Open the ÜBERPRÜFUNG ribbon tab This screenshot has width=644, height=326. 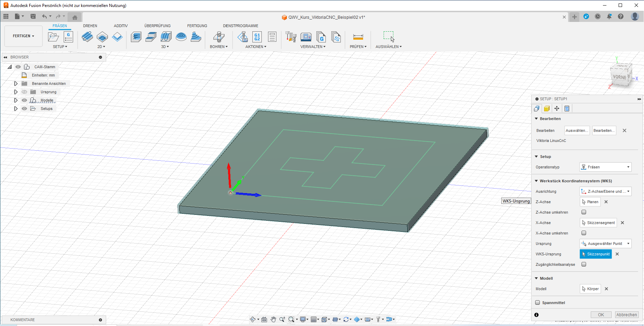(157, 26)
